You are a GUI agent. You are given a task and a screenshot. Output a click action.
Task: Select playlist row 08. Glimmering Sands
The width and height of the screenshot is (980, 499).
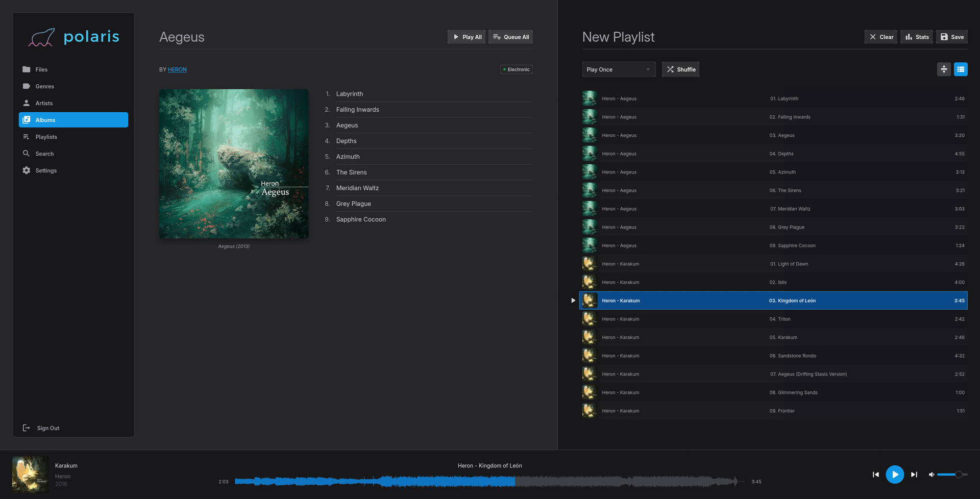pos(774,392)
